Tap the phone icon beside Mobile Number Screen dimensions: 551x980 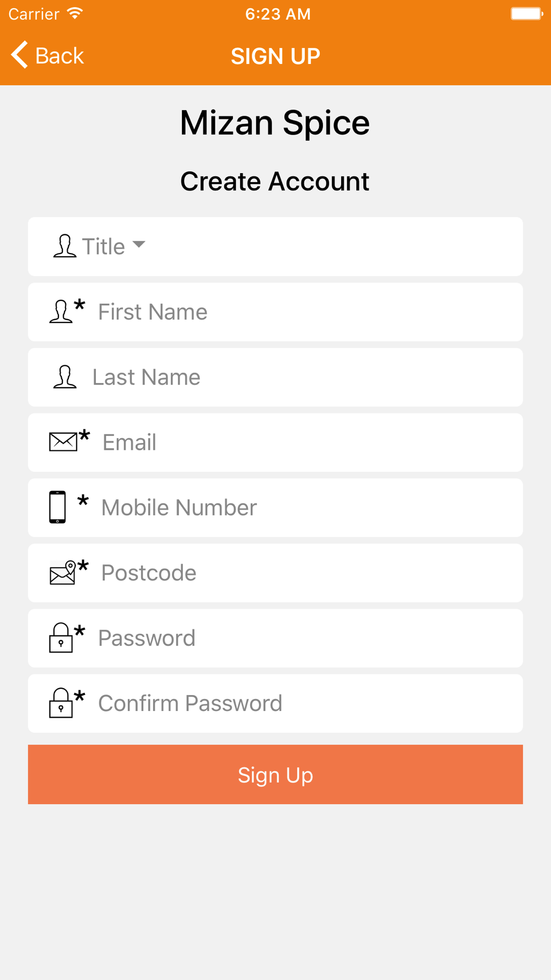[x=57, y=507]
